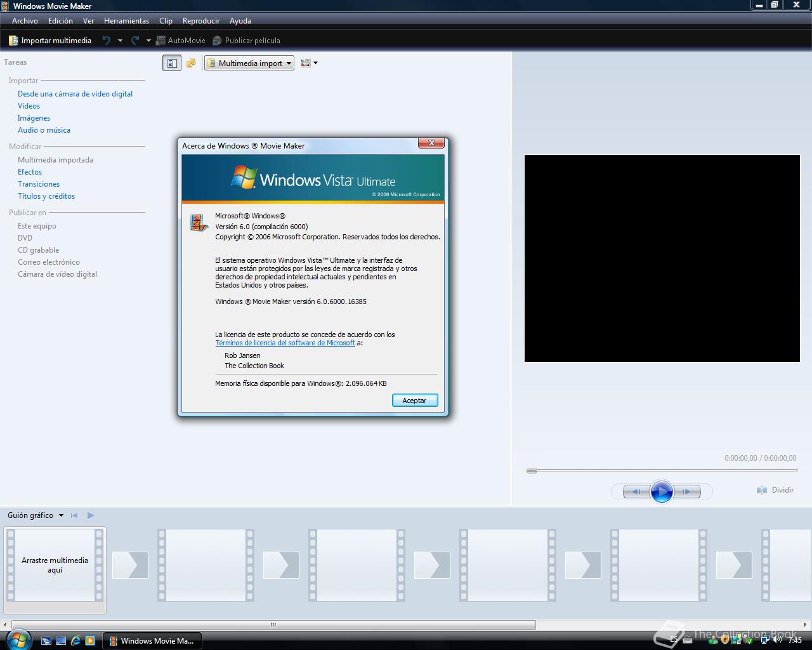The height and width of the screenshot is (650, 812).
Task: Click the Undo arrow icon
Action: point(107,40)
